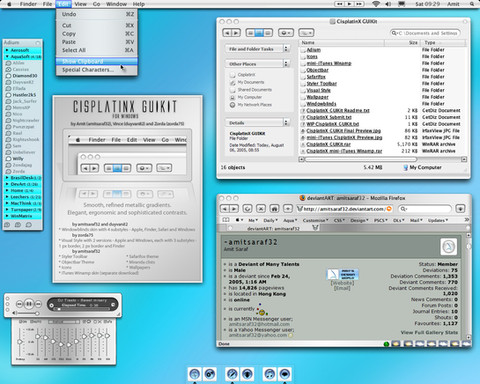Expand the BrasilDesk contact group
This screenshot has width=480, height=384.
[x=7, y=178]
